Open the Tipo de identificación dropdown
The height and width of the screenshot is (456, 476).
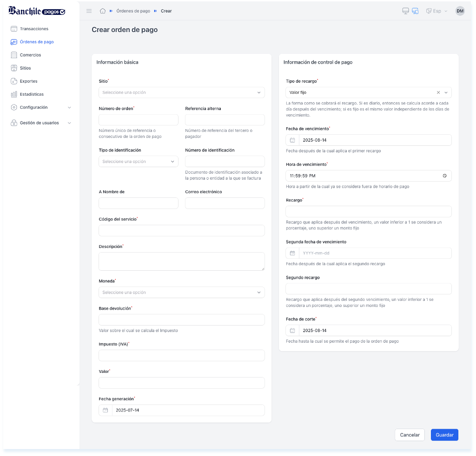coord(139,162)
